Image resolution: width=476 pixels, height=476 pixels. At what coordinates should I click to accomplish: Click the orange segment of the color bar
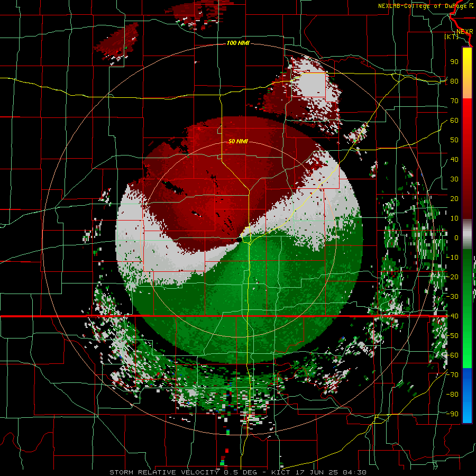pos(467,90)
